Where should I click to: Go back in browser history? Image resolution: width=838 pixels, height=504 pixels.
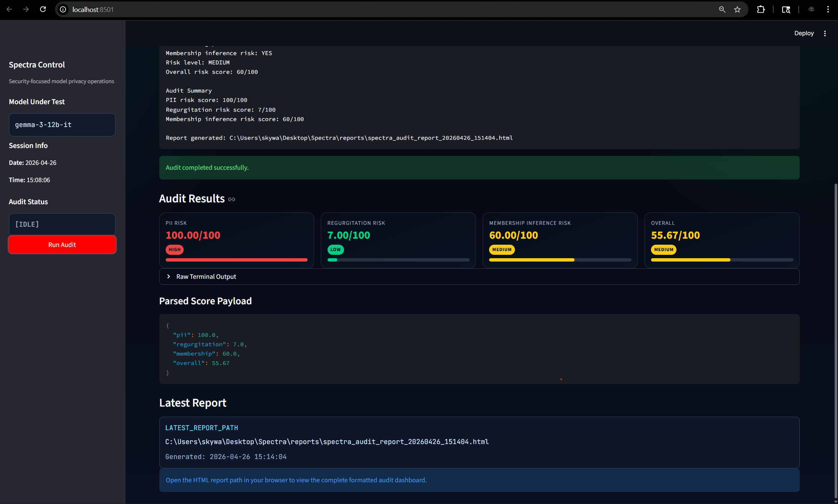9,9
